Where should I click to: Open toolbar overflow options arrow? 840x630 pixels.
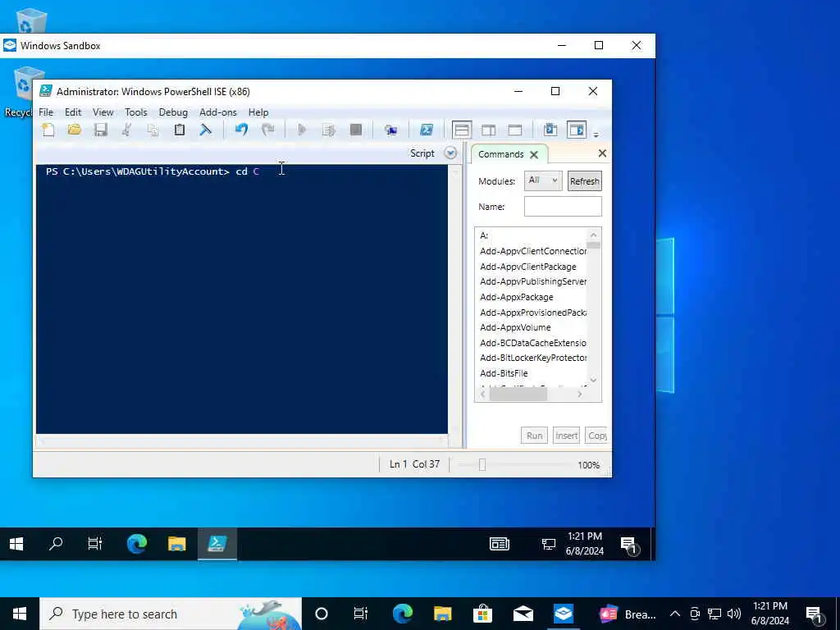point(596,135)
